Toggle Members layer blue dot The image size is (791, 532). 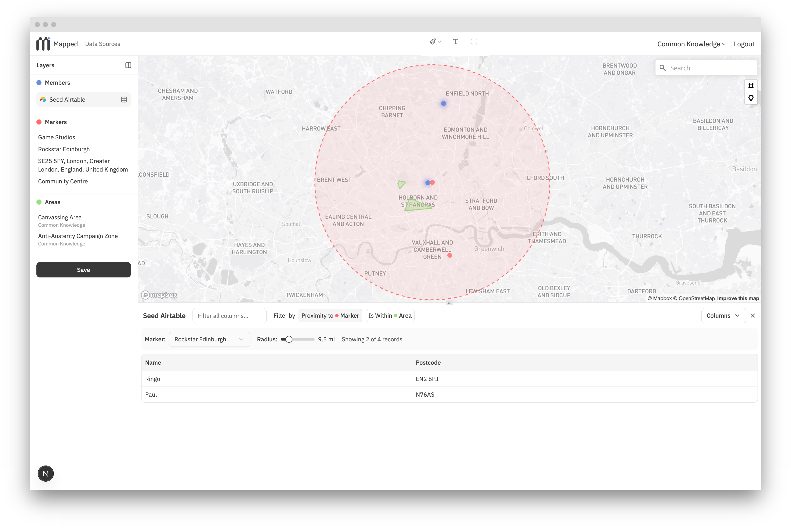[x=39, y=82]
